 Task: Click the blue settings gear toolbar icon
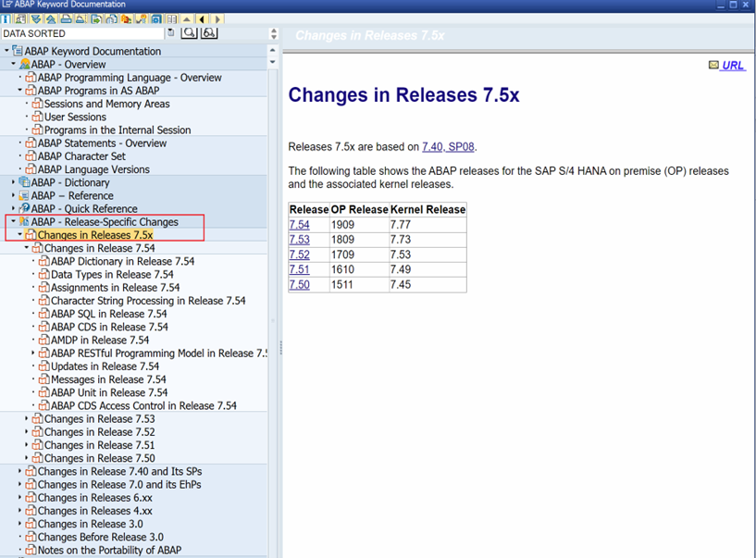tap(156, 19)
